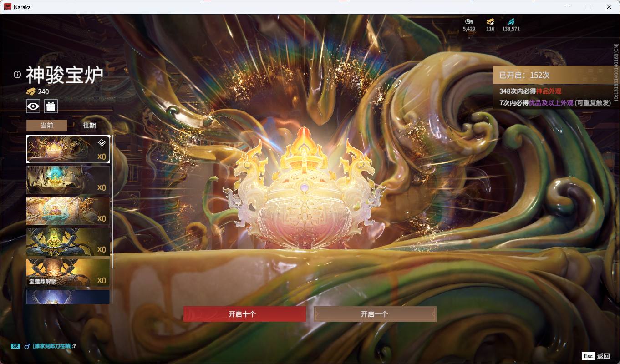Click the gold bar plus icon above 116

click(490, 21)
